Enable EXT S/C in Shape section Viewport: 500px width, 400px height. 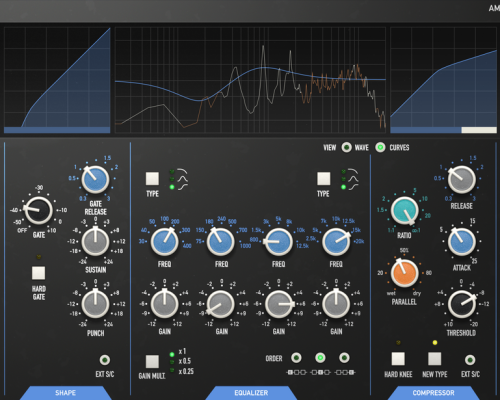click(105, 360)
